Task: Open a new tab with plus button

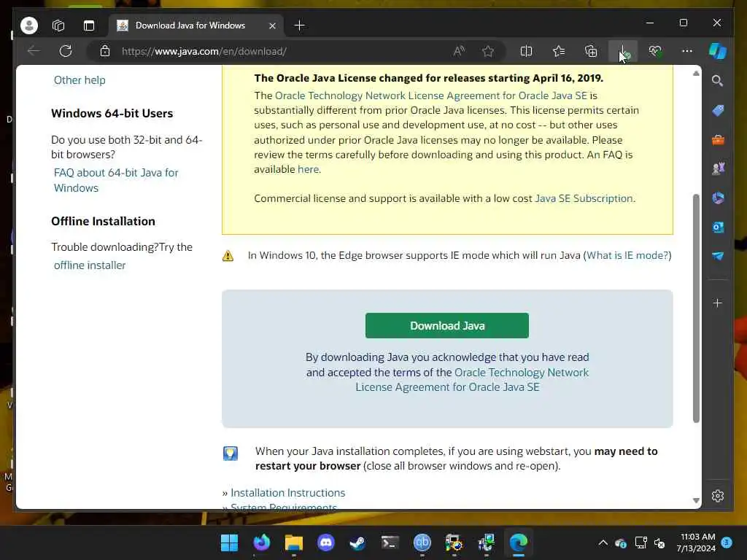Action: [299, 26]
